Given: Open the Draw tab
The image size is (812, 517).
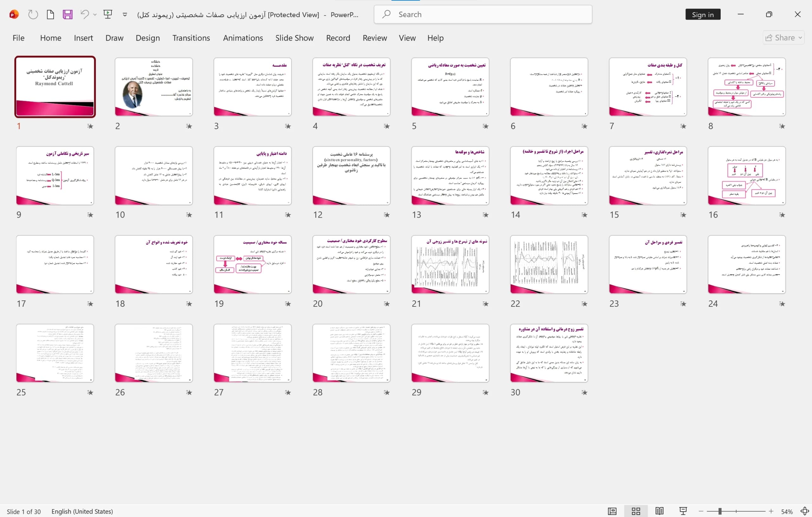Looking at the screenshot, I should tap(114, 38).
